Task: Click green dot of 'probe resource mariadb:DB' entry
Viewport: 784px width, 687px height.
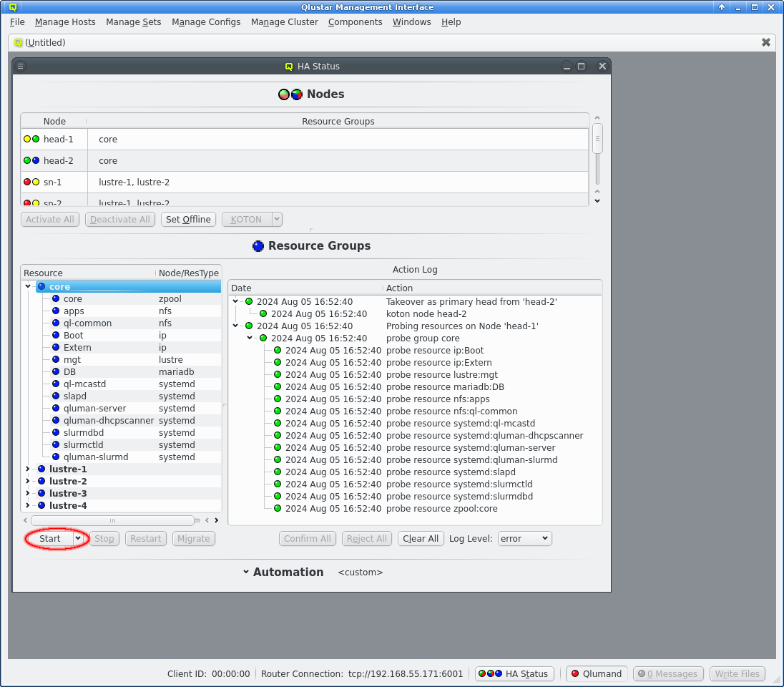Action: click(278, 386)
